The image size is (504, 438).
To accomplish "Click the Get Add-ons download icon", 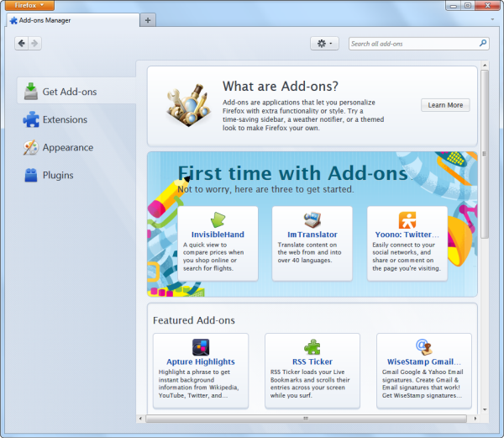I will tap(31, 91).
